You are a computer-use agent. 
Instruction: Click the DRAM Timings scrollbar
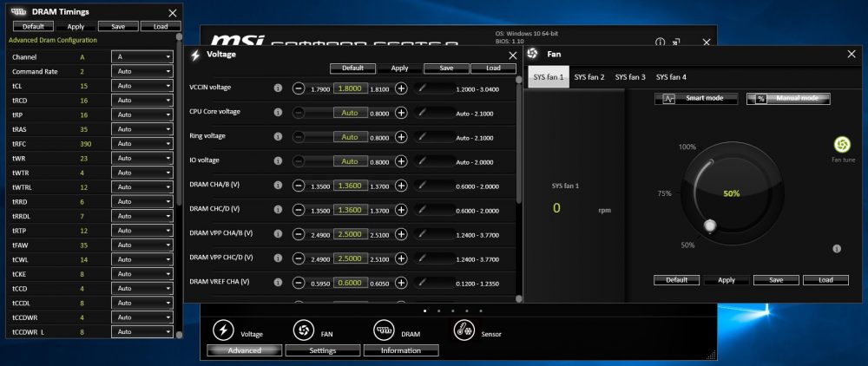(179, 121)
